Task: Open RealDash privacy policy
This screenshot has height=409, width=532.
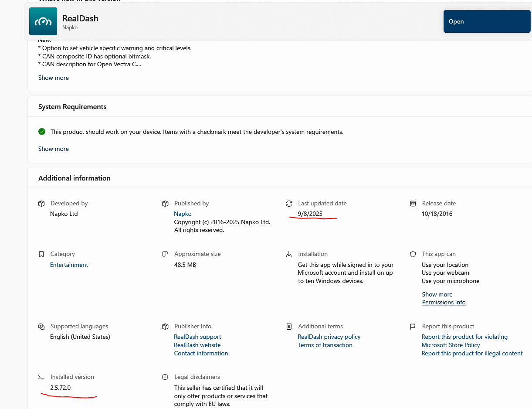Action: 329,337
